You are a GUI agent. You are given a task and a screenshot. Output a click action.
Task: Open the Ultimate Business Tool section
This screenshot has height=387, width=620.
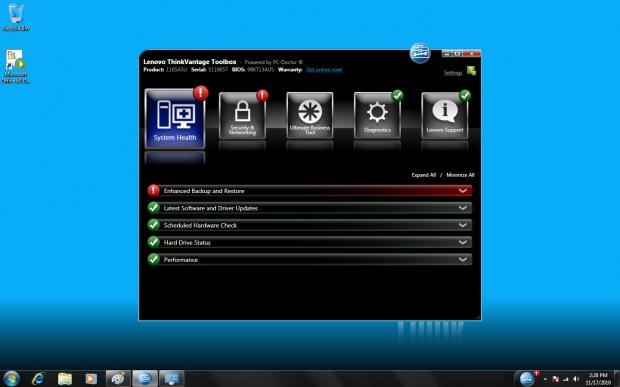[x=310, y=115]
